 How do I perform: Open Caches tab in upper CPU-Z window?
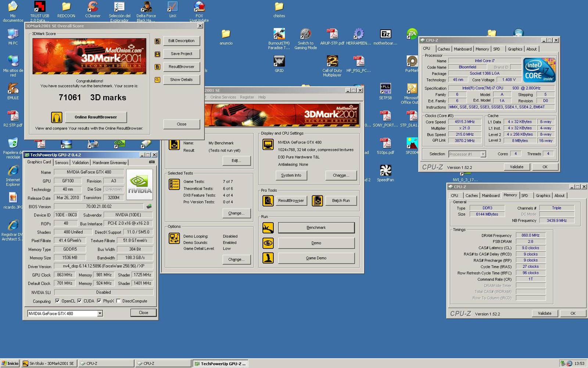[444, 49]
